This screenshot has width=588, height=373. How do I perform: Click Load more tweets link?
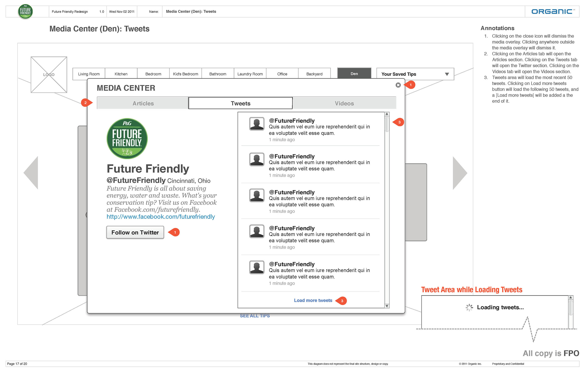pos(313,300)
